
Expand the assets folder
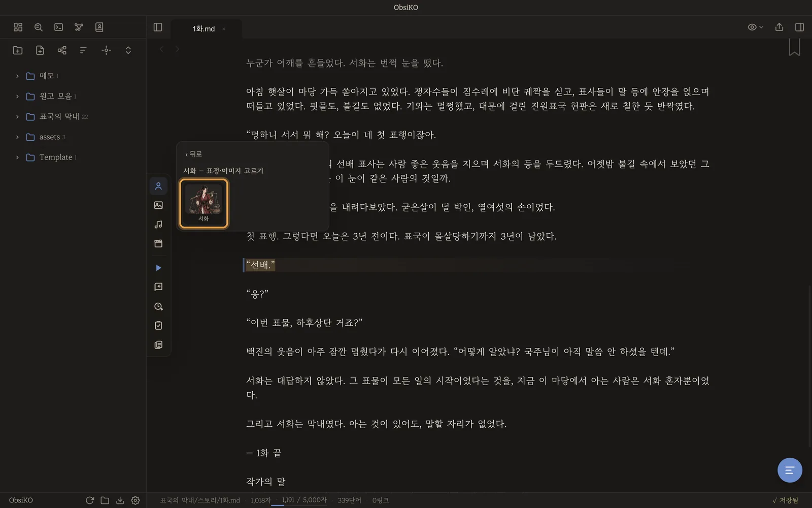click(x=17, y=137)
